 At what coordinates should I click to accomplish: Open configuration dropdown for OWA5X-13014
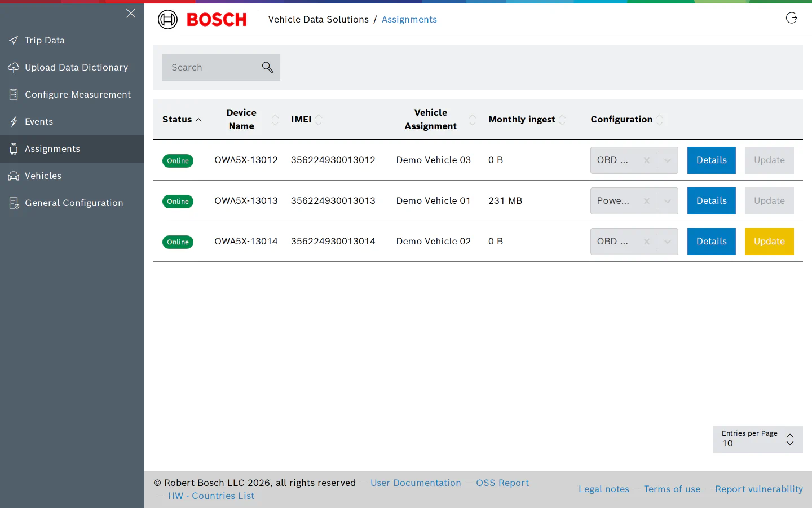click(x=668, y=242)
